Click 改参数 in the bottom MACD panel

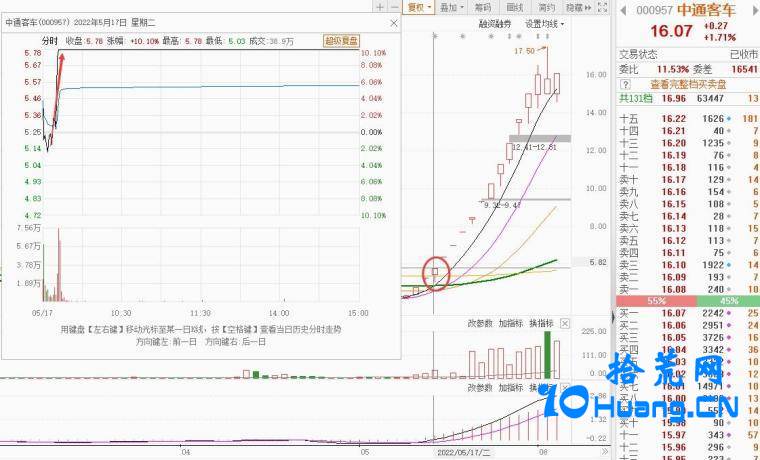(480, 388)
